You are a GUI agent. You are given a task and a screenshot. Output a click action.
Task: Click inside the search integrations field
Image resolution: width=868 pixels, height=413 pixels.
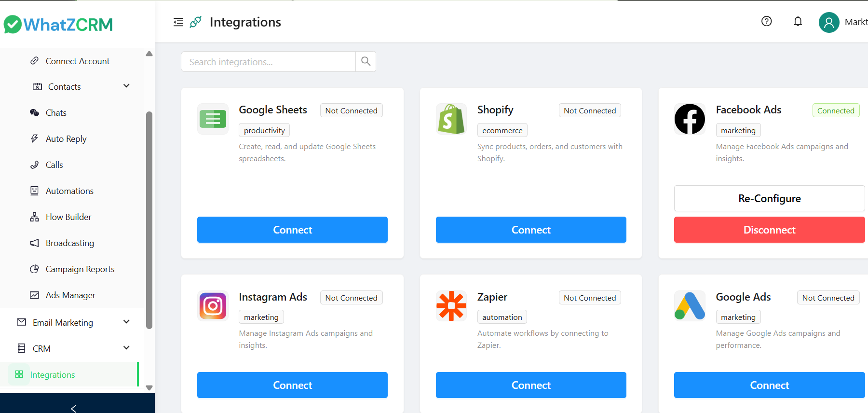[268, 61]
